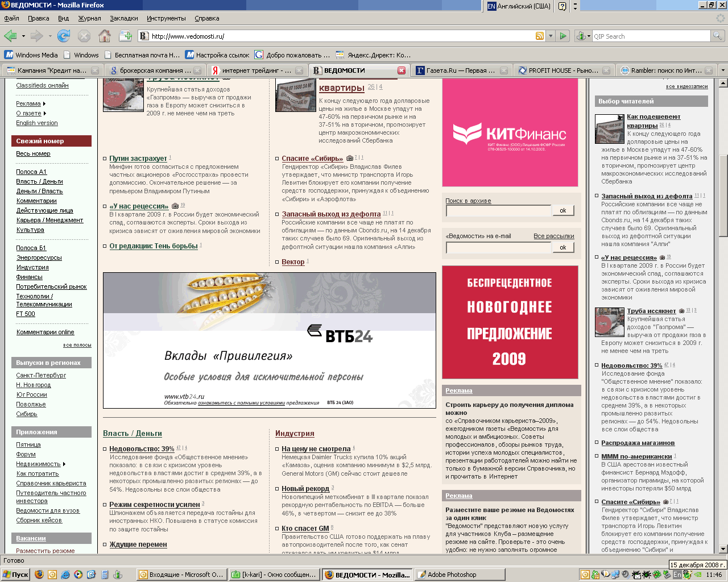Launch Outlook from the quick launch bar
The height and width of the screenshot is (582, 728).
coord(52,575)
